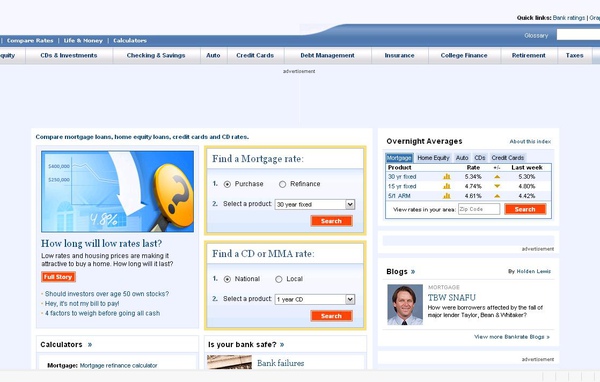This screenshot has width=600, height=382.
Task: Click the Search button under Find a CD or MMA rate
Action: (x=331, y=316)
